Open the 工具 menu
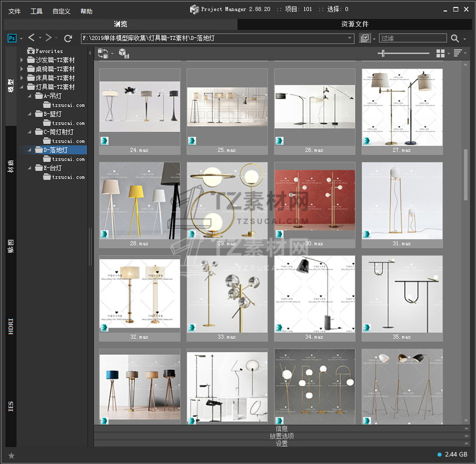 [x=37, y=11]
